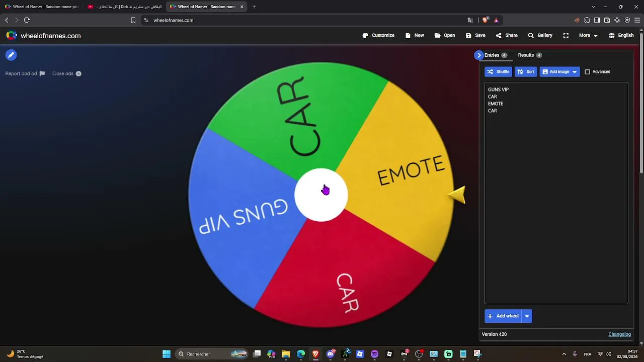This screenshot has height=362, width=644.
Task: Toggle the browser sidebar panel
Action: point(597,20)
